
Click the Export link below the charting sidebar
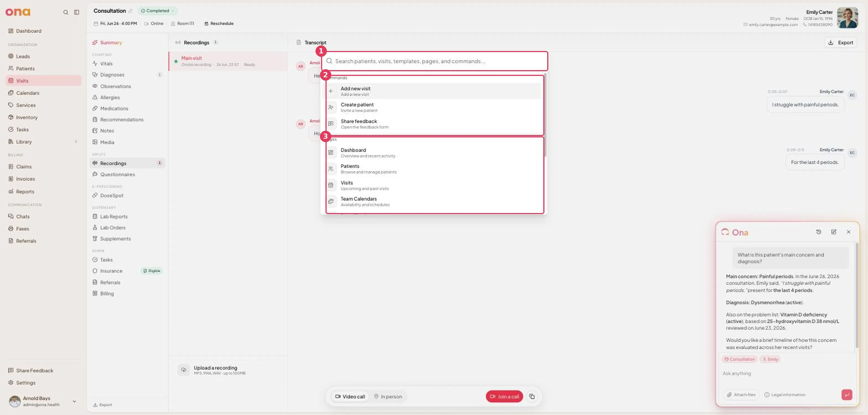tap(102, 404)
